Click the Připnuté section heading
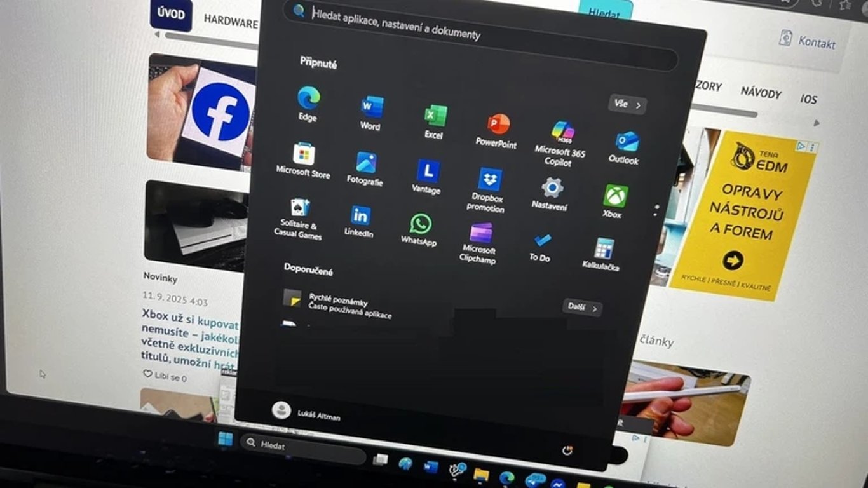868x488 pixels. (318, 64)
